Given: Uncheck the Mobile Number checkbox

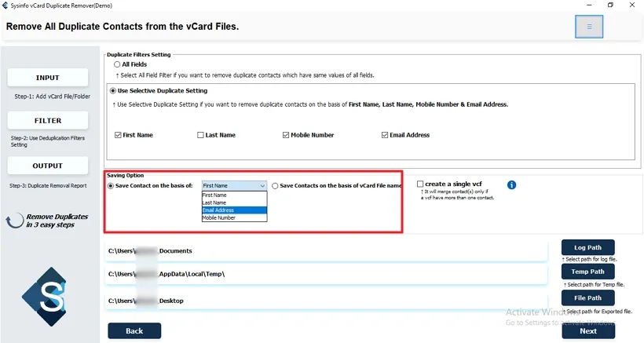Looking at the screenshot, I should (286, 135).
